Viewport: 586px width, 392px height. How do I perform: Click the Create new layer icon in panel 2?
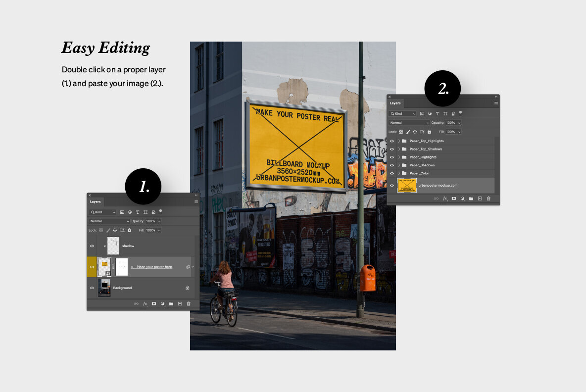click(480, 198)
